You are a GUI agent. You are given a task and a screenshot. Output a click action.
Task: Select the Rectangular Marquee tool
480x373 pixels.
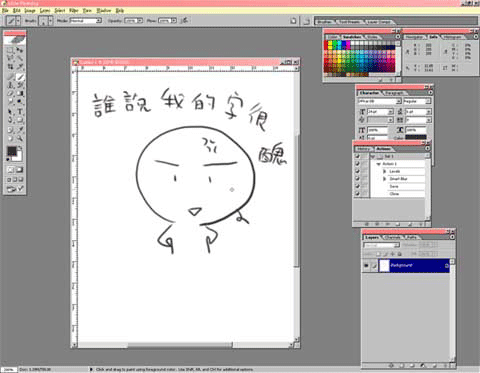click(x=10, y=51)
